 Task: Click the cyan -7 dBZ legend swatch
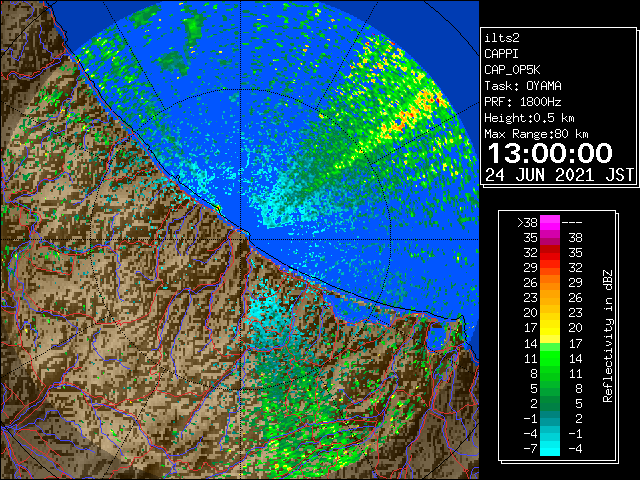(550, 448)
